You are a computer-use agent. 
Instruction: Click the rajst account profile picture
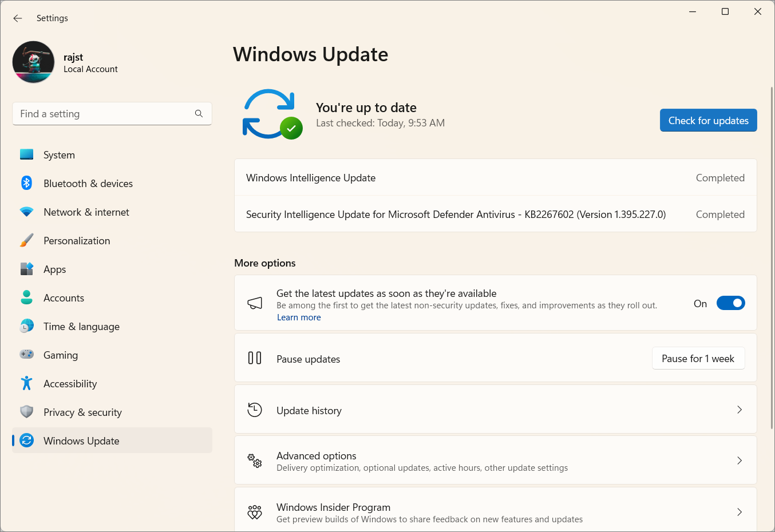click(33, 62)
